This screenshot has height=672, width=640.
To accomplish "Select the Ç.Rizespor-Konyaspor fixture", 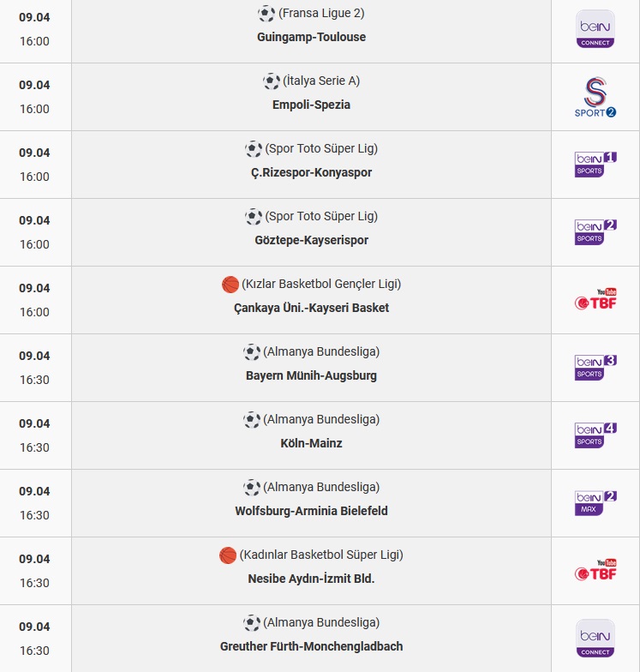I will pyautogui.click(x=312, y=172).
